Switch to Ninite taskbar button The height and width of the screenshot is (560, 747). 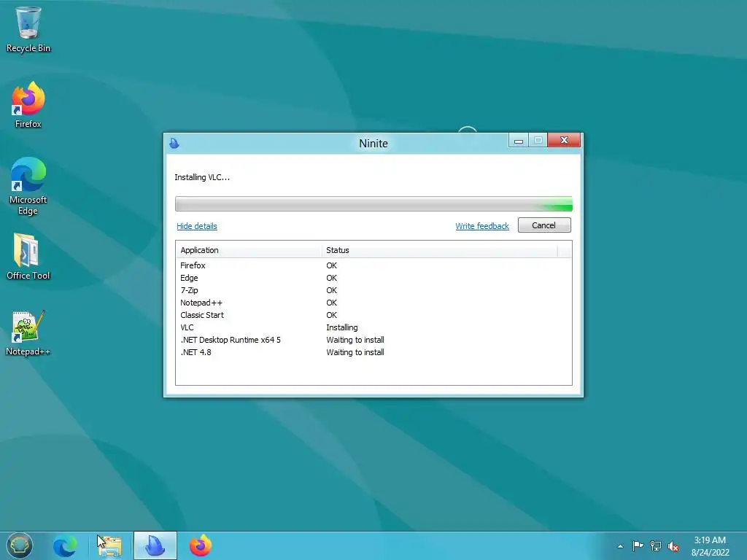point(155,545)
